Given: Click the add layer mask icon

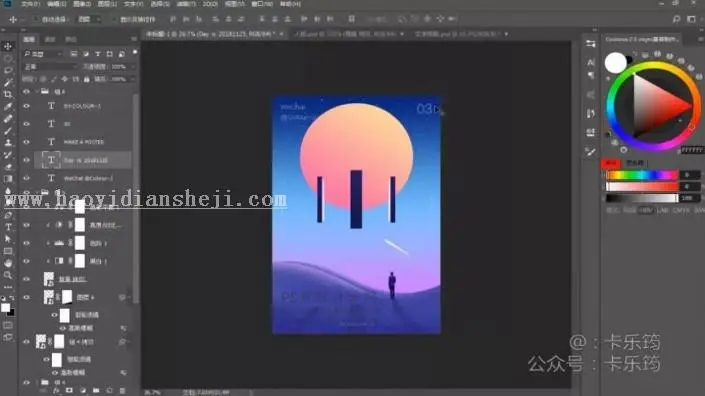Looking at the screenshot, I should coord(69,391).
